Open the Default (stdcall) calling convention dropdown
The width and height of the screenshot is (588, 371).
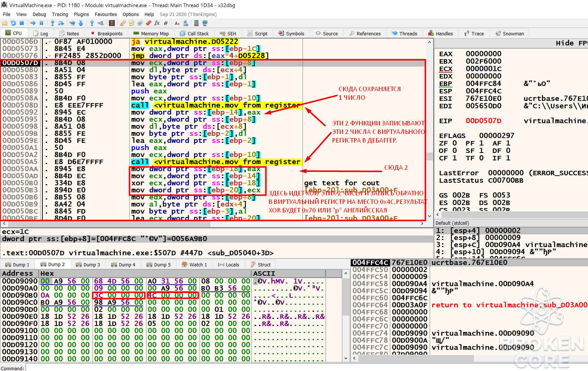pyautogui.click(x=511, y=223)
